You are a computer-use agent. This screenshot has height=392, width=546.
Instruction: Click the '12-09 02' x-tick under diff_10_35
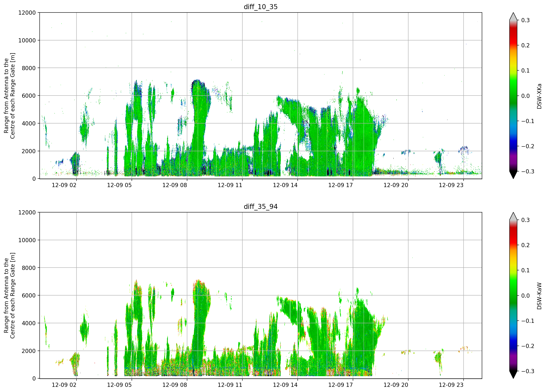click(64, 185)
